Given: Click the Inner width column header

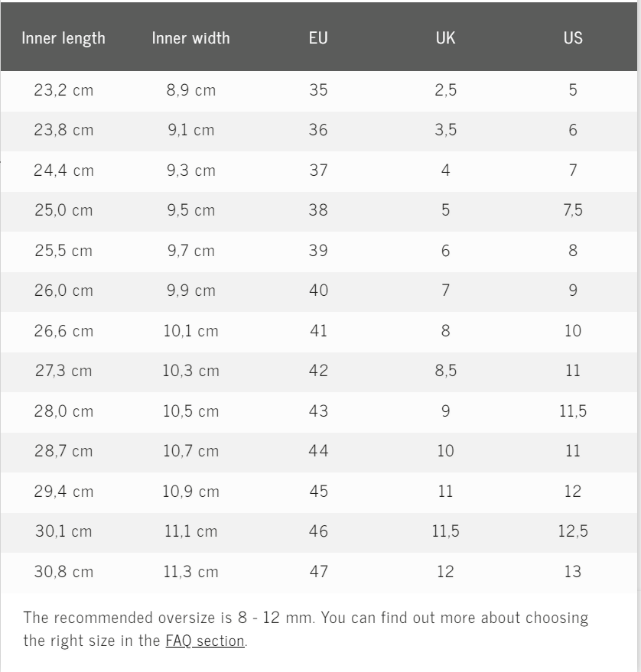Looking at the screenshot, I should pyautogui.click(x=190, y=37).
